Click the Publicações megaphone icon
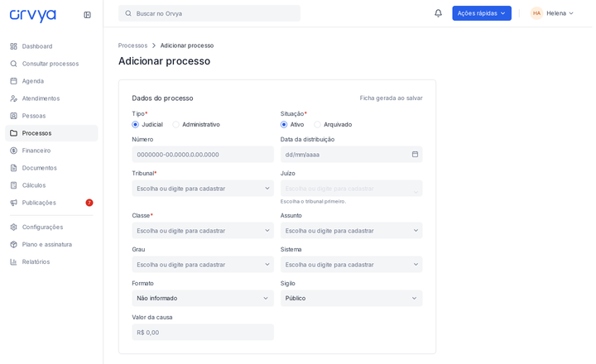The height and width of the screenshot is (364, 596). tap(14, 203)
